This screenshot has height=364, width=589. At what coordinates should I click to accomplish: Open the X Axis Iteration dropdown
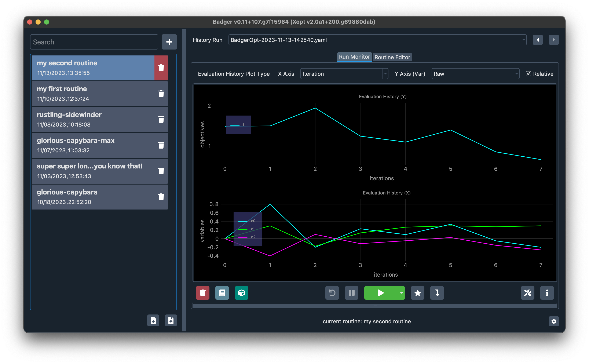344,74
